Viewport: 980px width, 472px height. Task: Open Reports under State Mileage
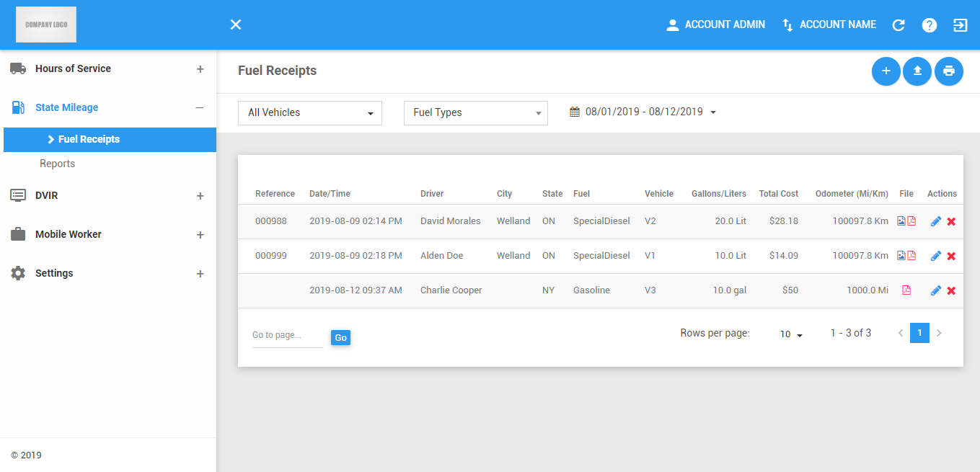pyautogui.click(x=58, y=164)
